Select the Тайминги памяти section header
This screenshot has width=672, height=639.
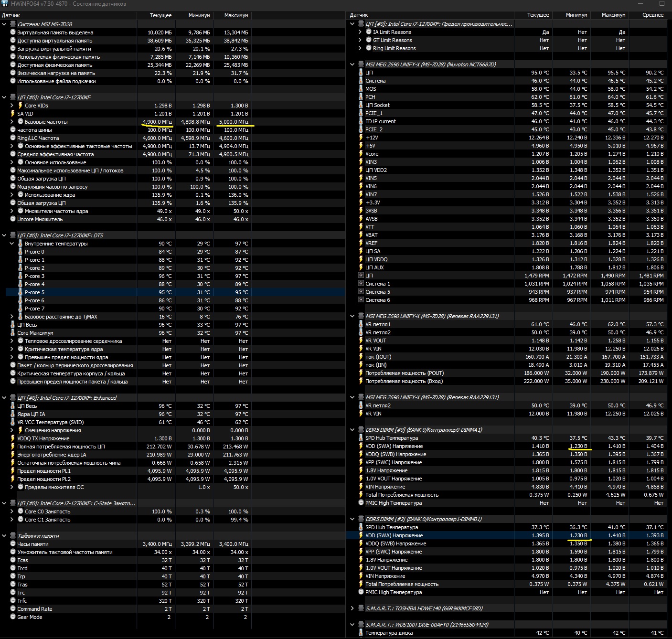(38, 536)
